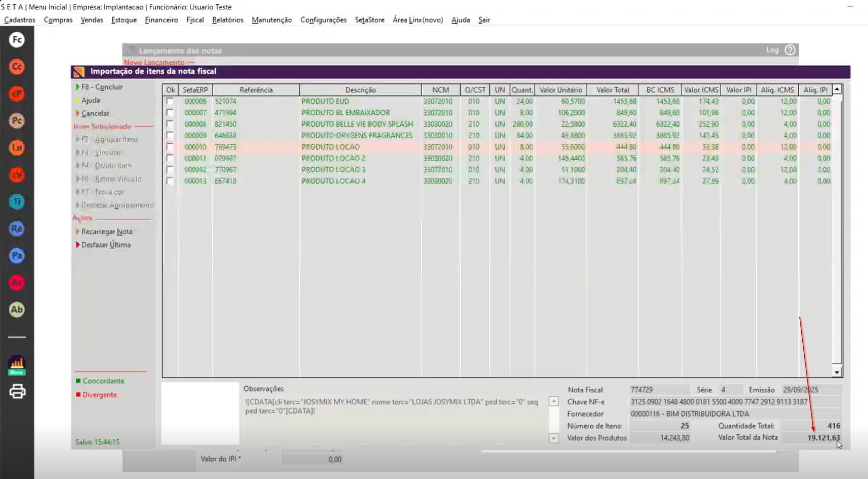
Task: Click the Observações scroll up arrow
Action: point(554,401)
